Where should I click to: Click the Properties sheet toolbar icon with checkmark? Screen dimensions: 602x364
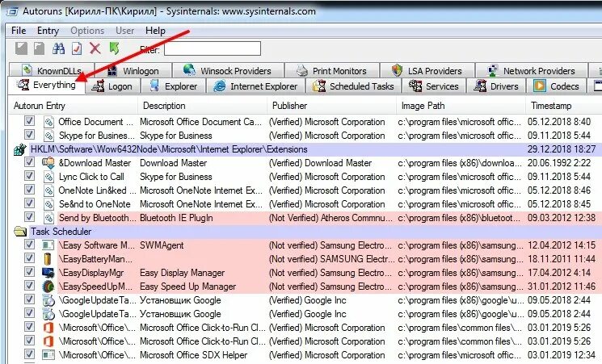coord(77,48)
